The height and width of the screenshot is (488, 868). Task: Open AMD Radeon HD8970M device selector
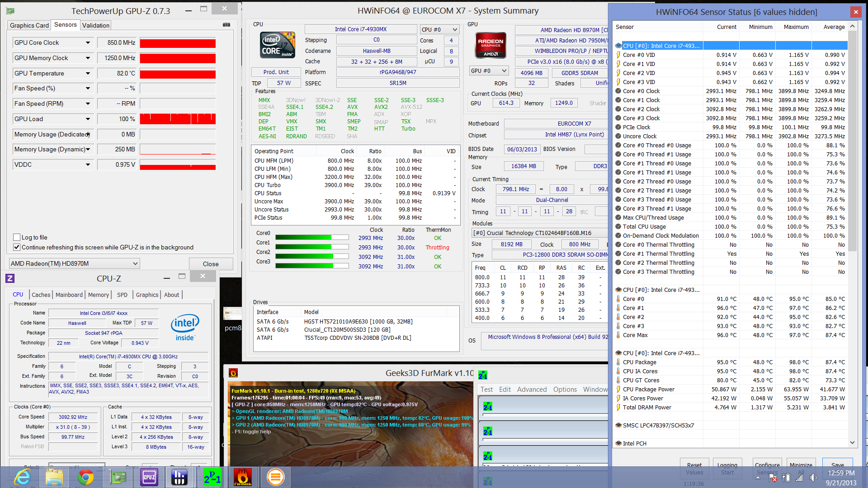(75, 263)
